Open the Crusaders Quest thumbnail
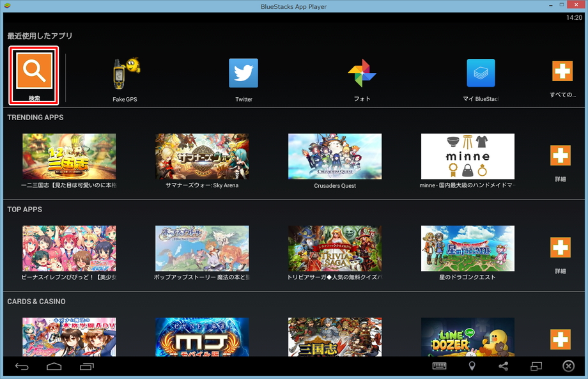 click(335, 156)
